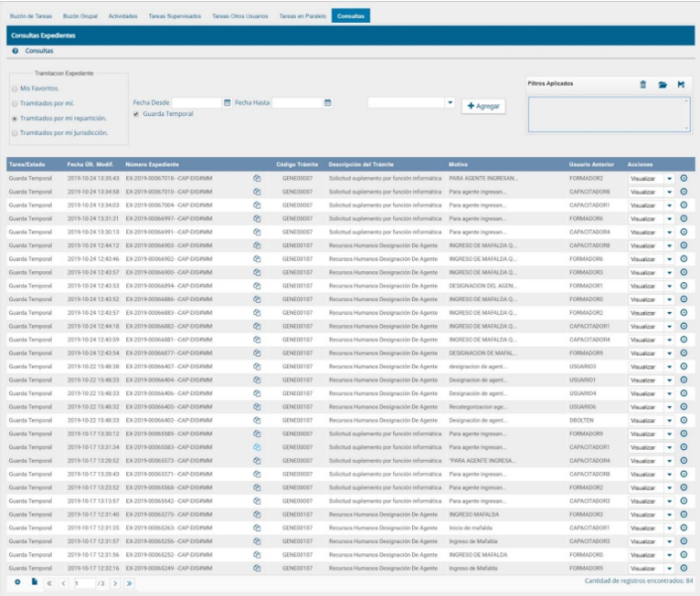
Task: Click the open folder icon in Filtros Aplicados
Action: 662,84
